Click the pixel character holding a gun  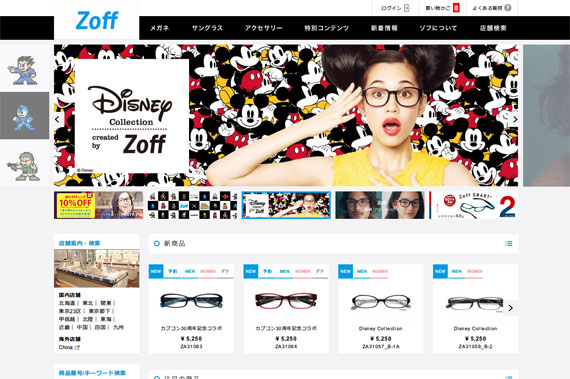(x=24, y=166)
